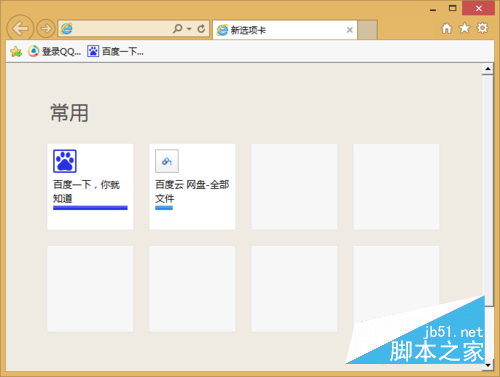Select the 新选项卡 tab
The image size is (500, 377).
tap(285, 30)
